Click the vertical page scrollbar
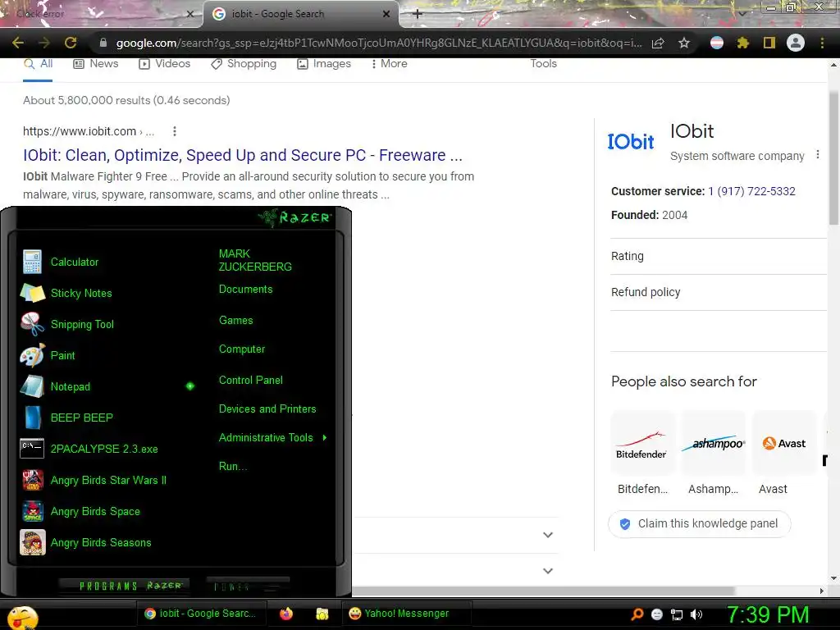 click(x=833, y=158)
